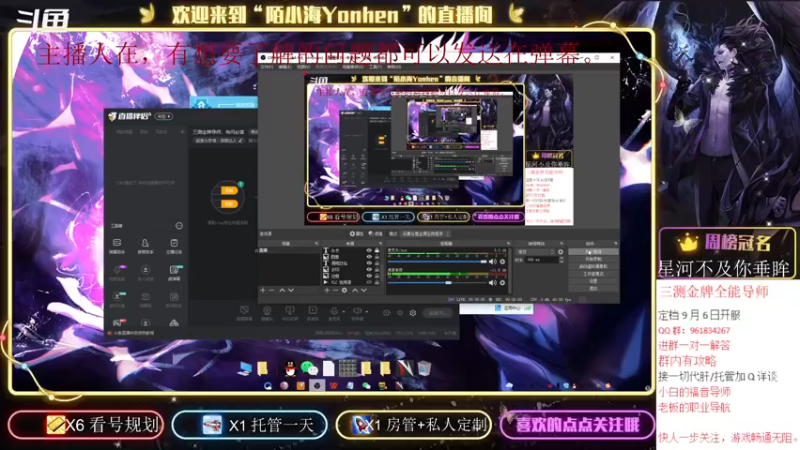Mute the 麦克风/Aux channel speaker icon
This screenshot has width=800, height=450.
(493, 262)
